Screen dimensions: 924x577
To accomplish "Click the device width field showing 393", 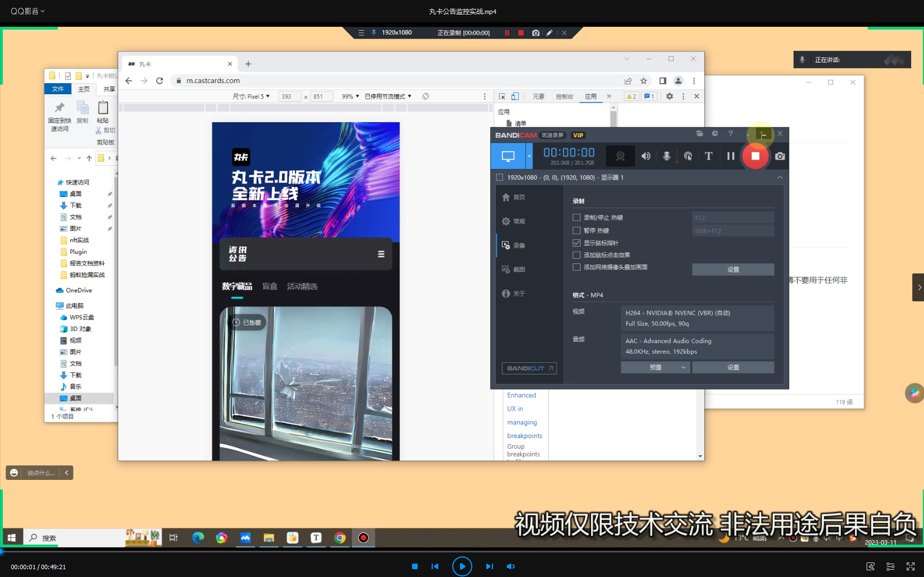I will [289, 97].
